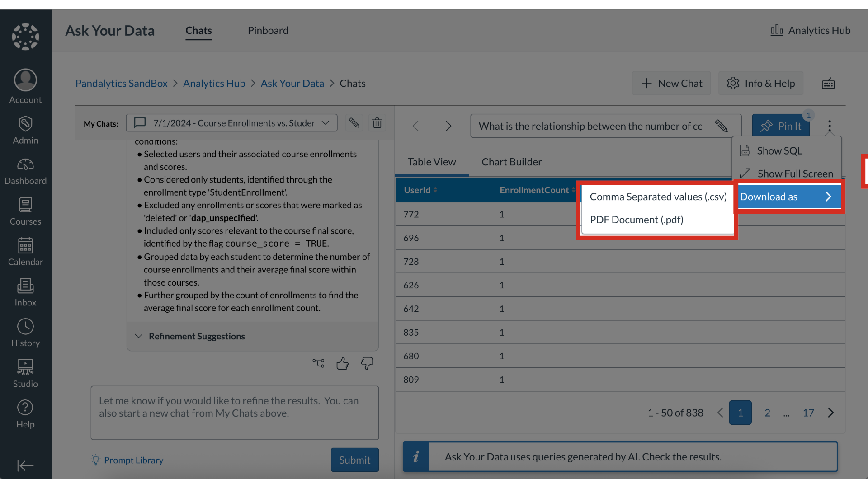Open Studio in sidebar

pos(25,374)
